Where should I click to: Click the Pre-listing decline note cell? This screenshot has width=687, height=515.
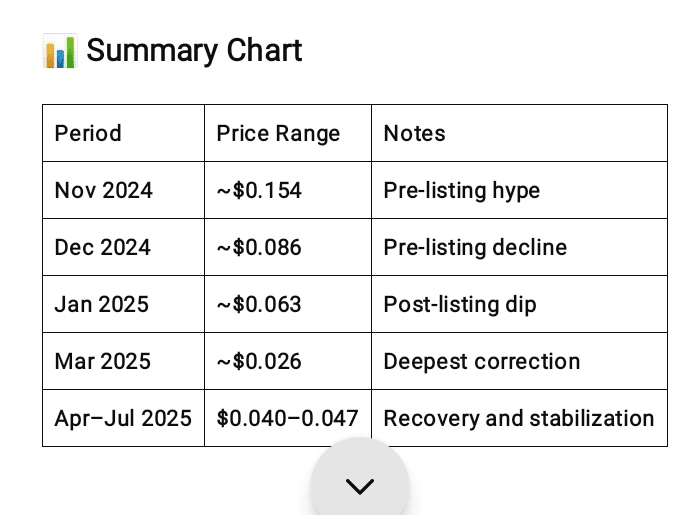(x=475, y=247)
